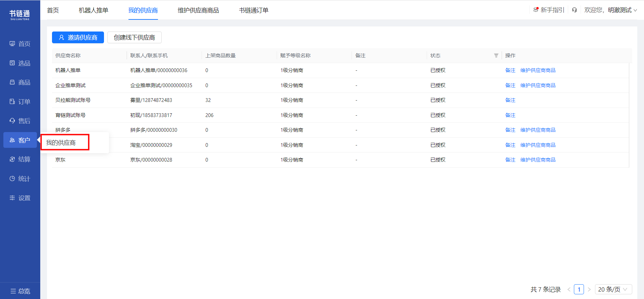Open 订单 in the sidebar
Image resolution: width=644 pixels, height=299 pixels.
20,102
